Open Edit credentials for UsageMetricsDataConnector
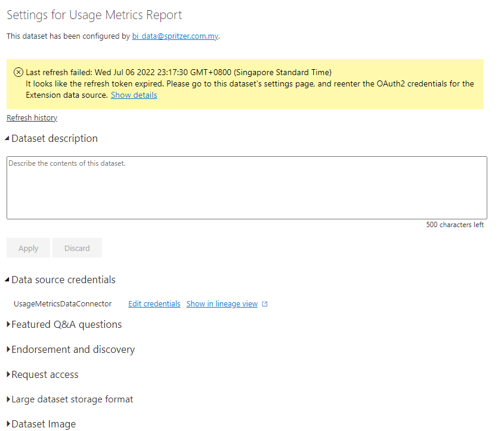Image resolution: width=504 pixels, height=431 pixels. click(154, 304)
